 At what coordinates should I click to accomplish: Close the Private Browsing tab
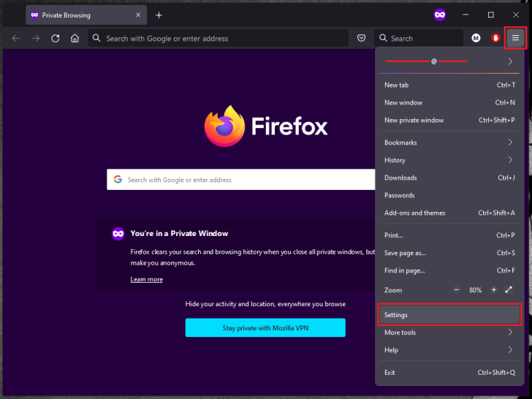[x=138, y=15]
